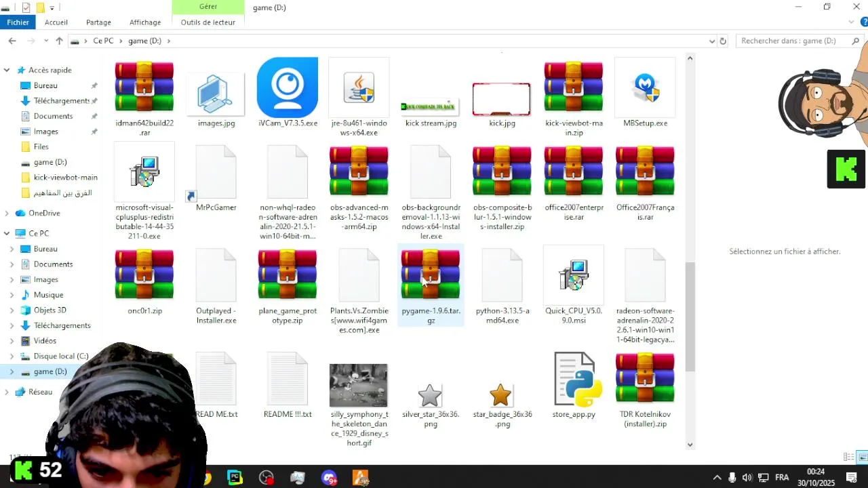Select Outplayed - Installer.exe file icon
The width and height of the screenshot is (868, 488).
coord(216,274)
